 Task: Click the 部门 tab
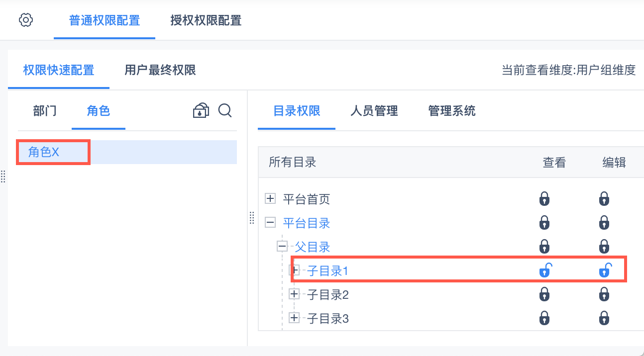click(45, 111)
